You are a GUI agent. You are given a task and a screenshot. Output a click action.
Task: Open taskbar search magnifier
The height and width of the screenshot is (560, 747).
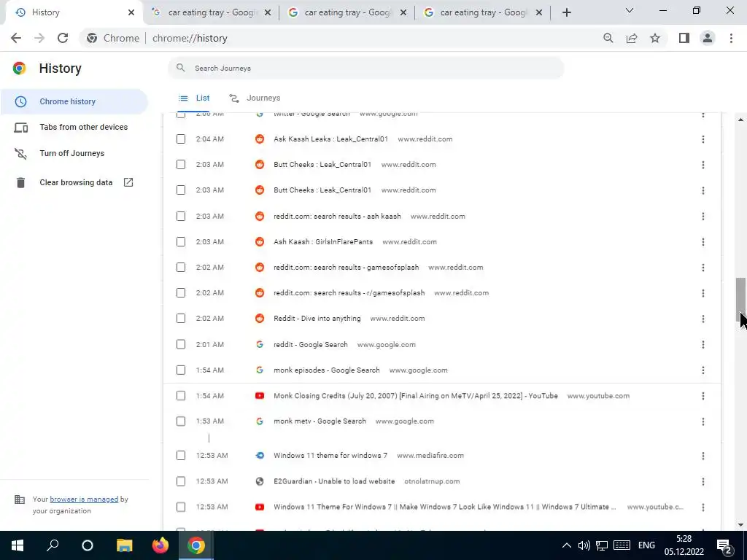point(53,545)
